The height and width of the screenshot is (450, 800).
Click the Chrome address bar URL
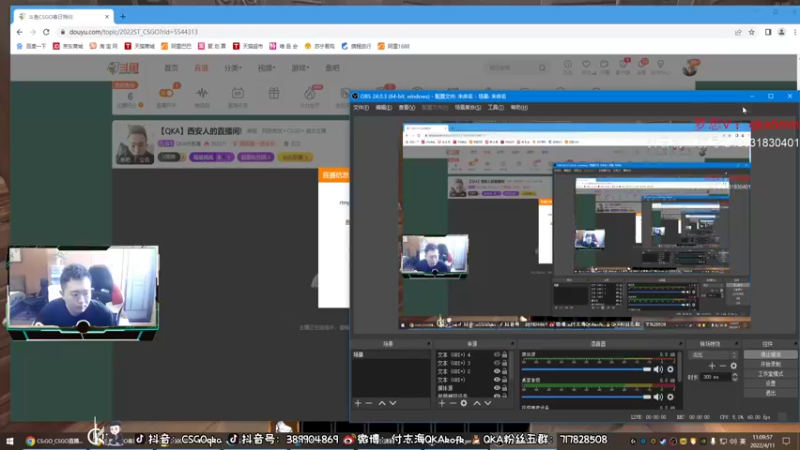(x=133, y=32)
